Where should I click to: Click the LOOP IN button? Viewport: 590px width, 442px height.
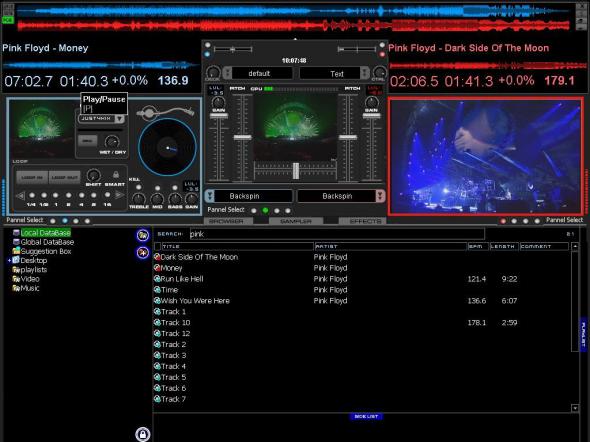(x=32, y=177)
